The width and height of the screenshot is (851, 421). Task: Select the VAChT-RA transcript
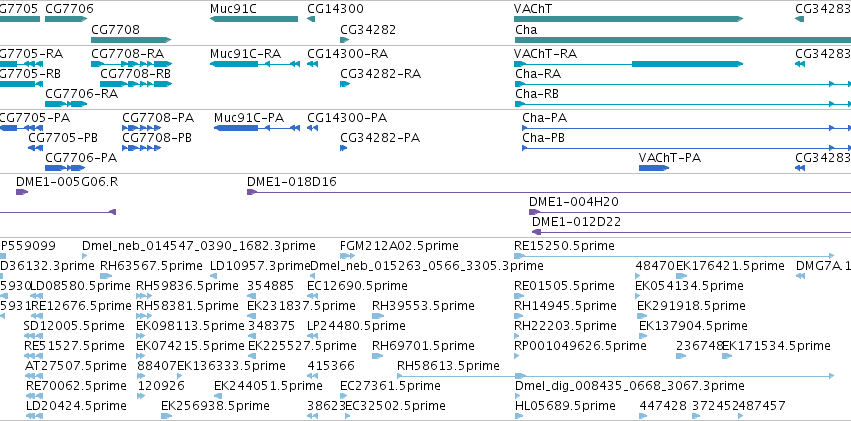tap(628, 64)
